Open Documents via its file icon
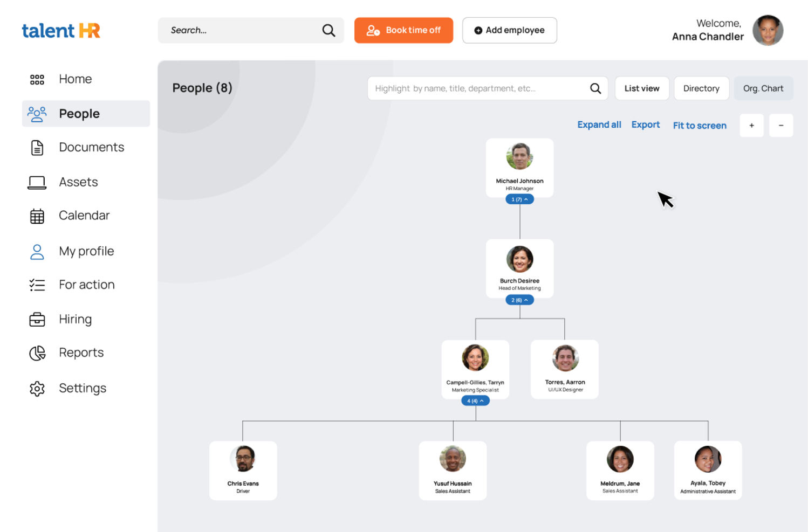The height and width of the screenshot is (532, 808). 37,148
